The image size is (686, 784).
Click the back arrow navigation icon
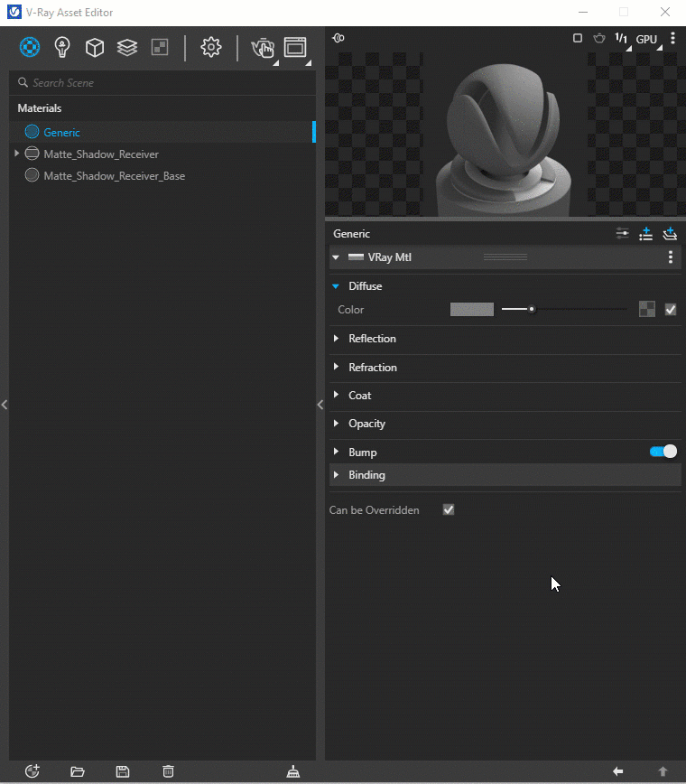tap(618, 771)
